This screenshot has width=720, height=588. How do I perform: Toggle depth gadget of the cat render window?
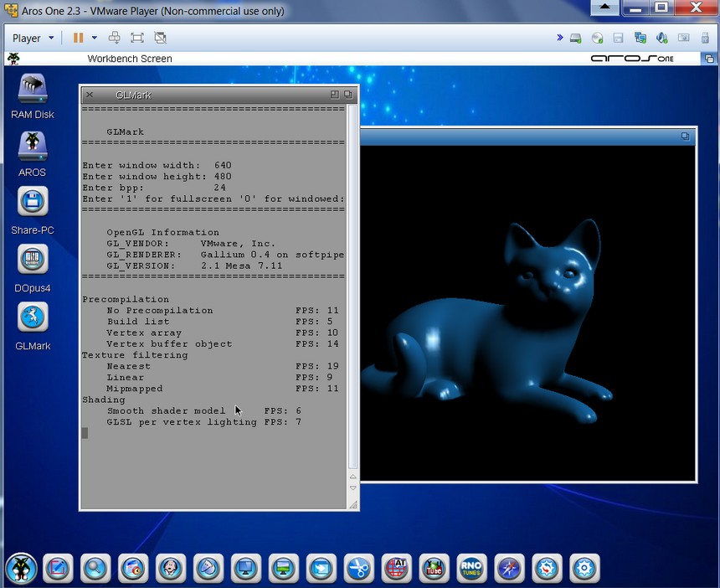point(685,137)
